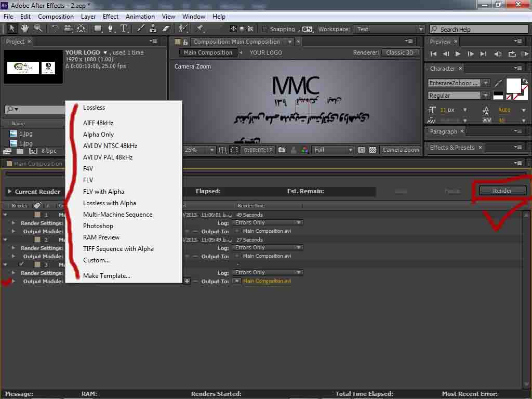Viewport: 532px width, 399px height.
Task: Select the Zoom magnifier tool
Action: click(38, 29)
